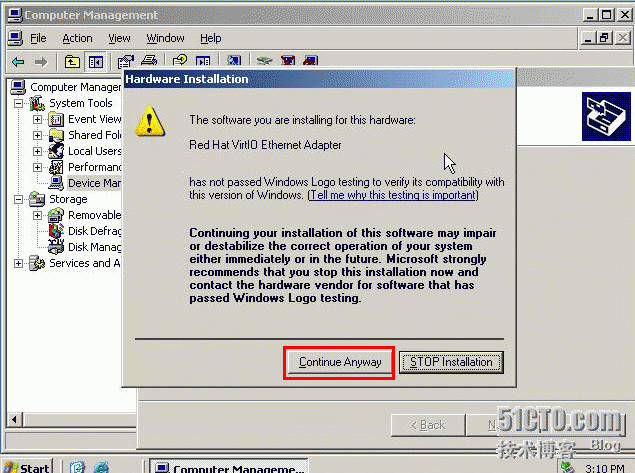Click the Storage tree icon
Screen dimensions: 635x473
coord(37,199)
